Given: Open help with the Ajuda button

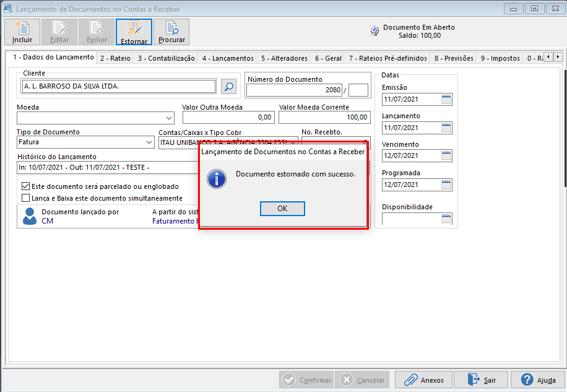Looking at the screenshot, I should pos(538,380).
